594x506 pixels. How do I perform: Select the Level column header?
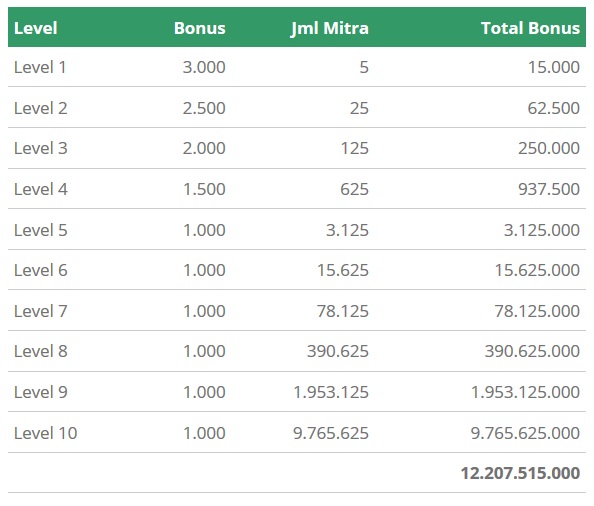[x=36, y=28]
